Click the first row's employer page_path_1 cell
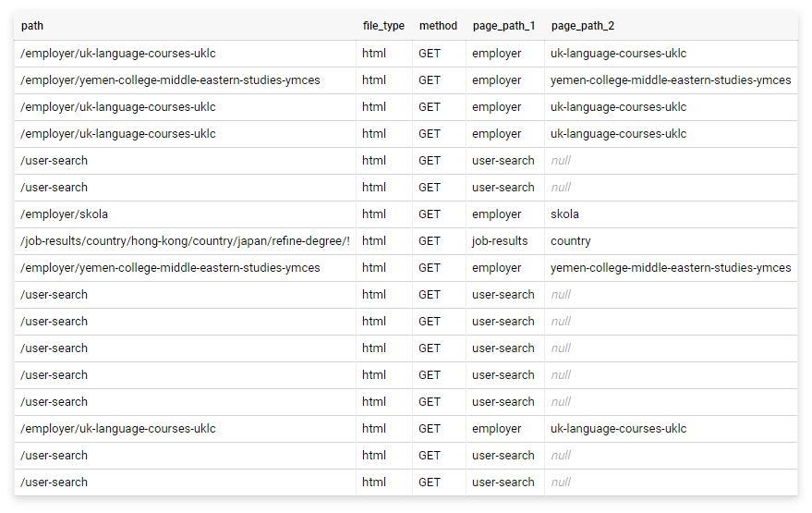The height and width of the screenshot is (513, 812). coord(497,54)
